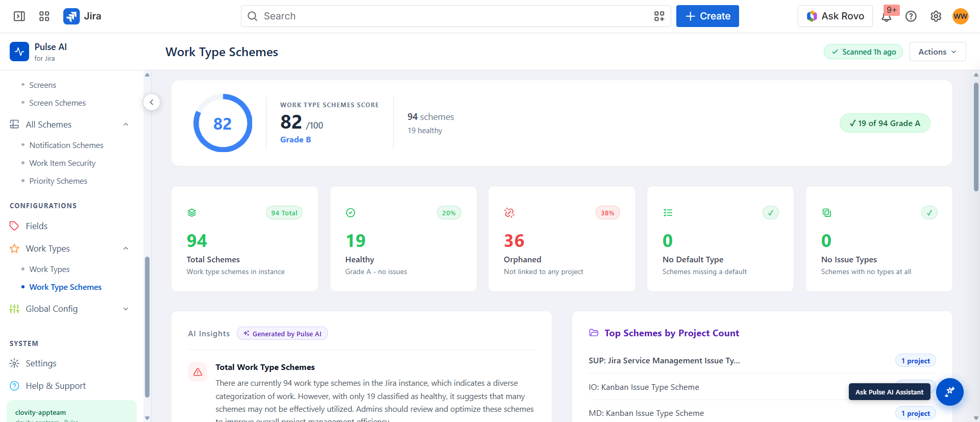Focus the Search input field
The image size is (980, 422).
point(456,16)
